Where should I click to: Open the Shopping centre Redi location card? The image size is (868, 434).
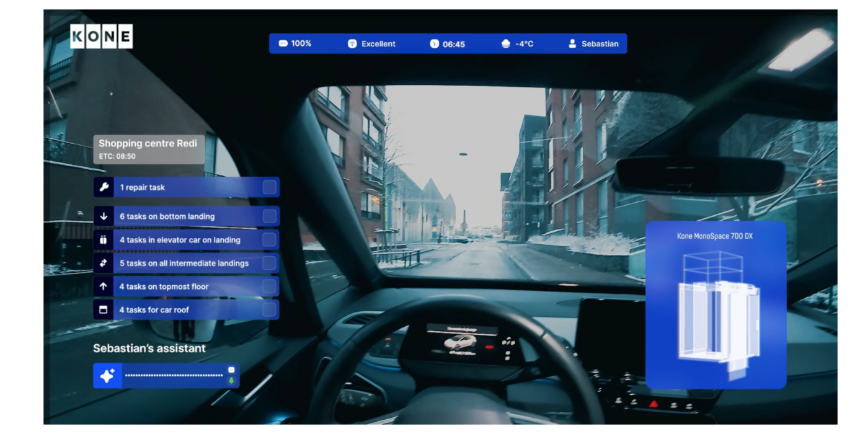point(149,149)
